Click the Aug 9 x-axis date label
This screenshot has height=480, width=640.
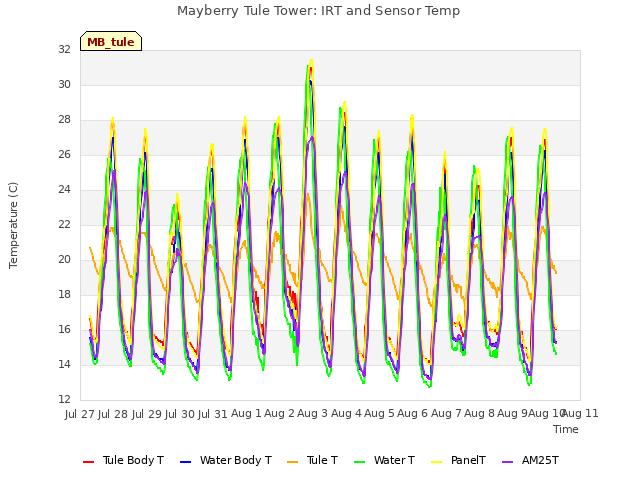click(513, 413)
